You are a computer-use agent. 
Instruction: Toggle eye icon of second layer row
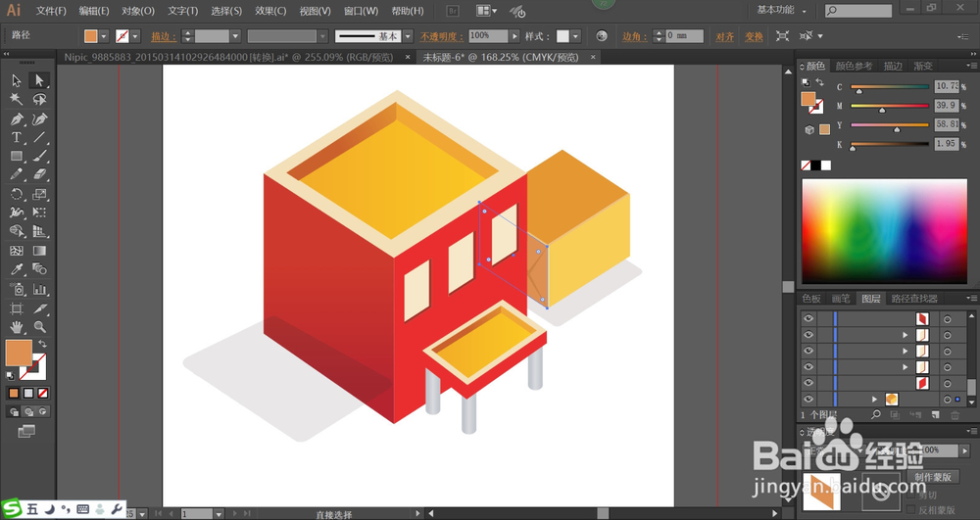pyautogui.click(x=808, y=335)
